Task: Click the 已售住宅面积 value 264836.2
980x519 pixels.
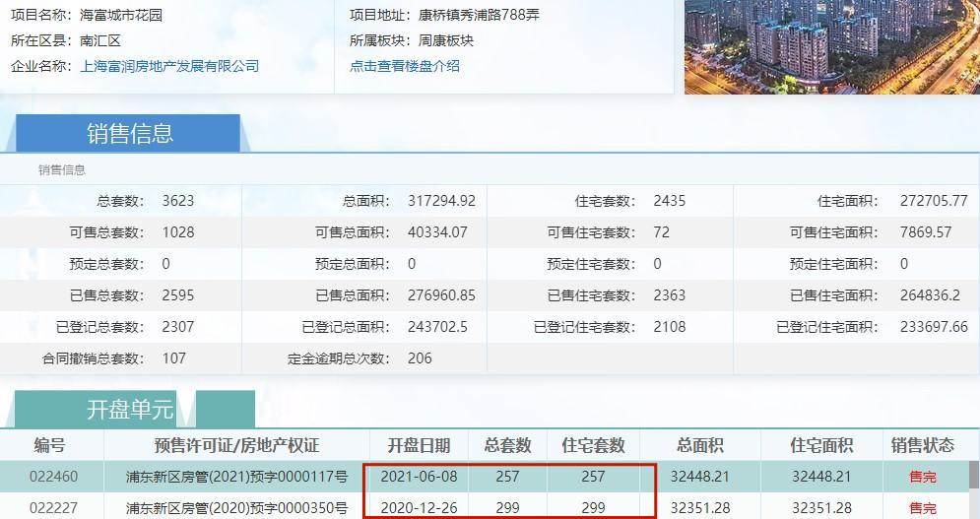Action: pyautogui.click(x=930, y=295)
